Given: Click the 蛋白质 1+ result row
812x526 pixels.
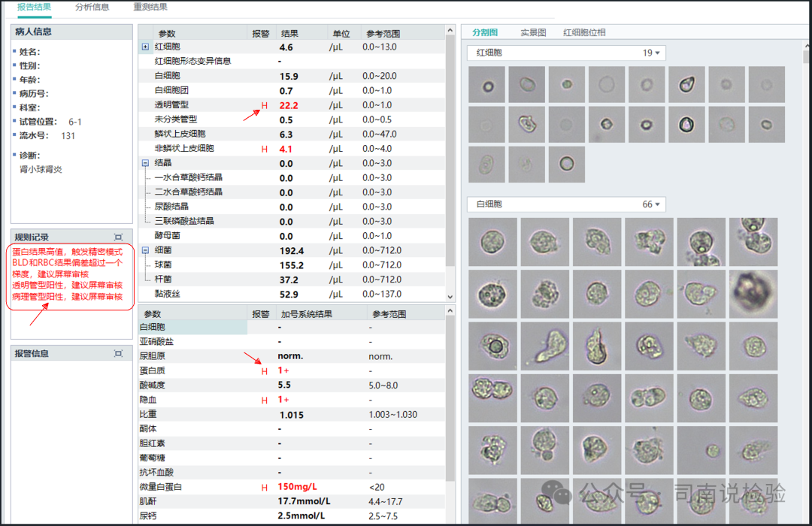Looking at the screenshot, I should pyautogui.click(x=291, y=370).
